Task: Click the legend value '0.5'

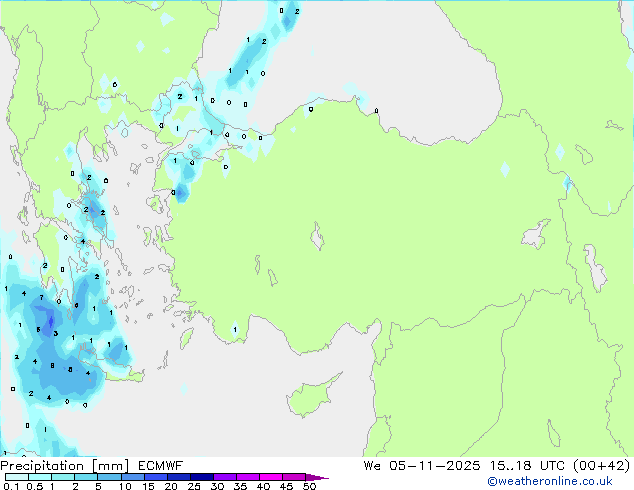Action: pos(35,486)
